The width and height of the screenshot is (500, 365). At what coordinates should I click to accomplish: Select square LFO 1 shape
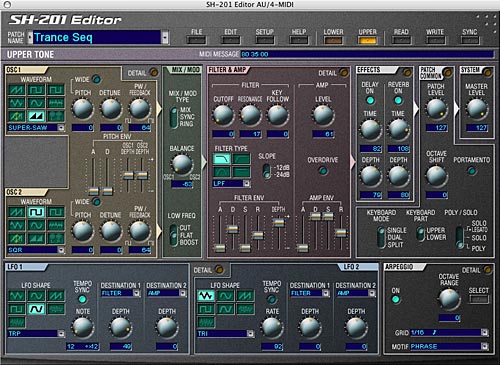(x=17, y=309)
